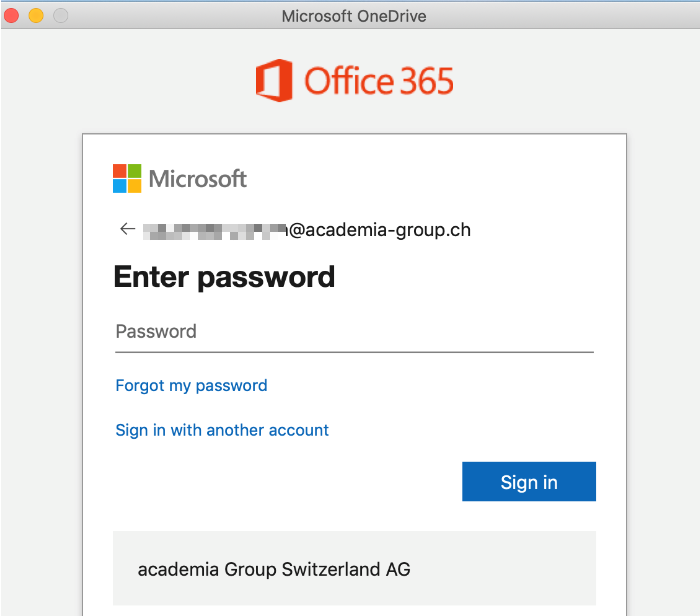Choose Sign in with another account
Image resolution: width=700 pixels, height=616 pixels.
pyautogui.click(x=222, y=430)
